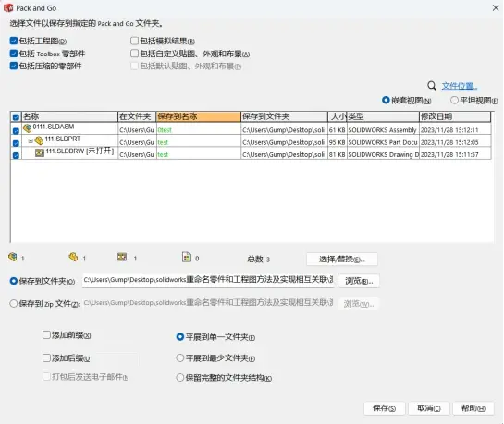Viewport: 504px width, 424px height.
Task: Click the 61 KB size cell
Action: click(x=338, y=129)
